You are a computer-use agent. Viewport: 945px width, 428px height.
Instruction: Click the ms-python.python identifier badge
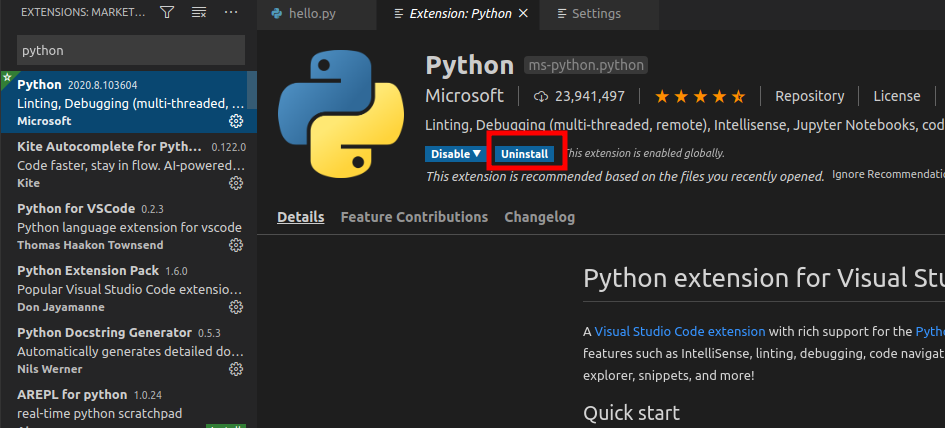586,65
